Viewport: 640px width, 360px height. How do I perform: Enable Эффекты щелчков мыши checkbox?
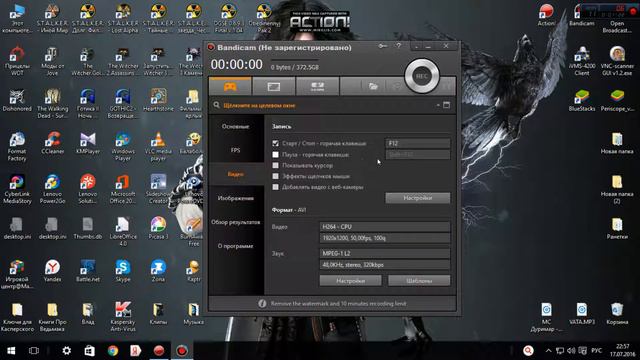[x=276, y=176]
